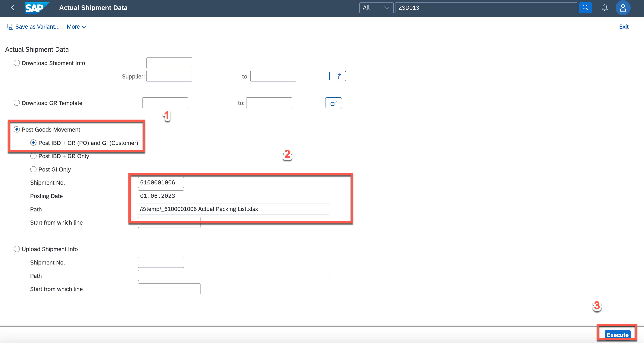Click the back arrow in header
Screen dimensions: 644x343
pyautogui.click(x=13, y=8)
